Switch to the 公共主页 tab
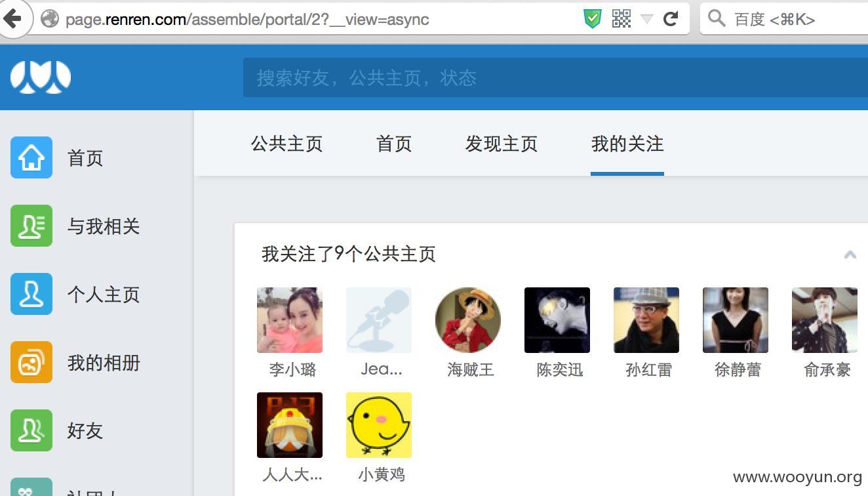The image size is (868, 496). point(286,144)
